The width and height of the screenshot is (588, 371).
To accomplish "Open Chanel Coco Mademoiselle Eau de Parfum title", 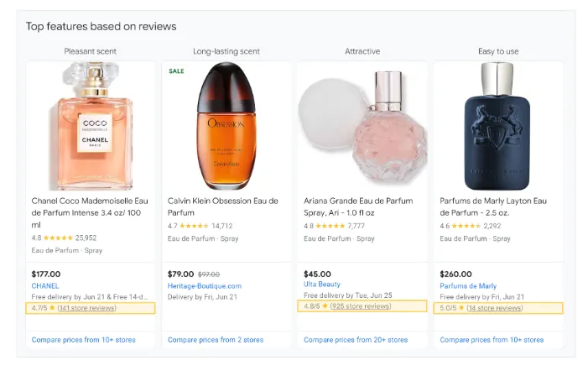I will tap(89, 213).
